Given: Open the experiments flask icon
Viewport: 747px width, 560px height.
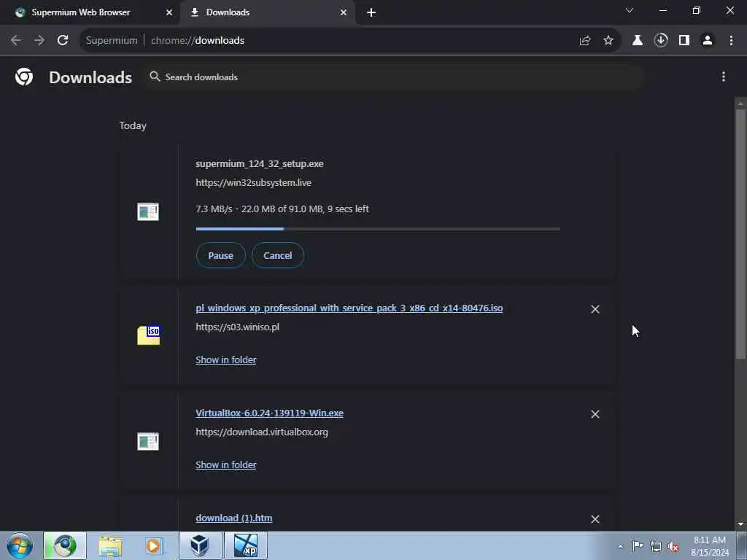Looking at the screenshot, I should point(638,41).
